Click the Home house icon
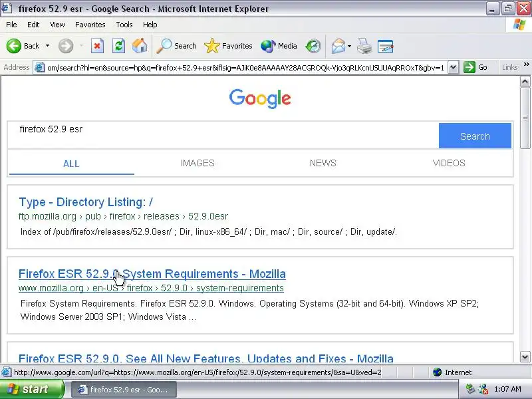Screen dimensions: 532x399 point(140,46)
